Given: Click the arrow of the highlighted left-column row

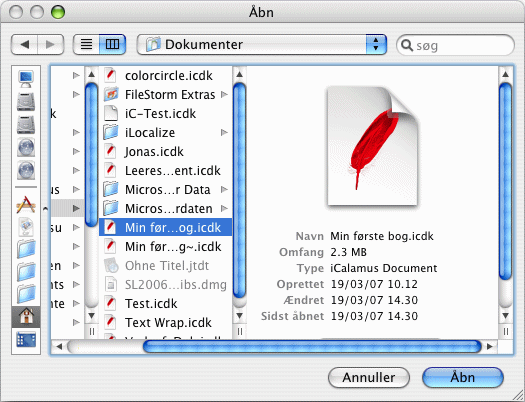Looking at the screenshot, I should pos(76,209).
